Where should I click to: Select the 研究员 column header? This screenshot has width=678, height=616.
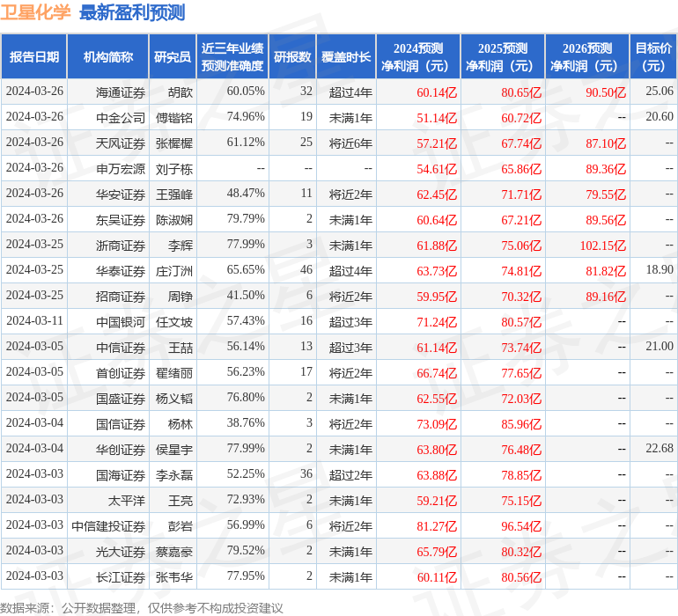coord(173,56)
